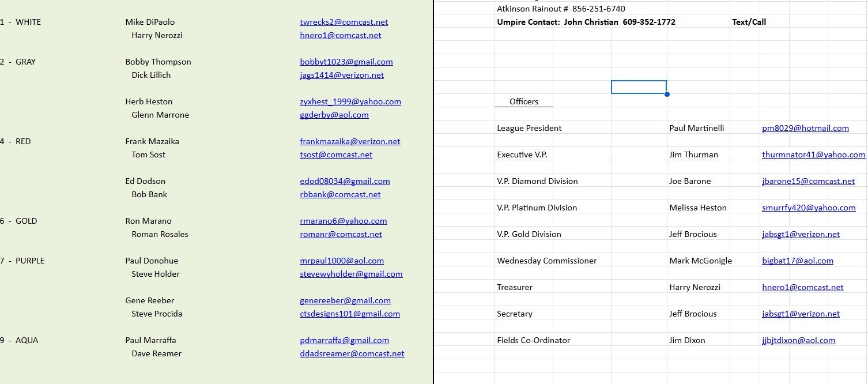868x384 pixels.
Task: Click thurmnator41@yahoo.com link
Action: 814,155
